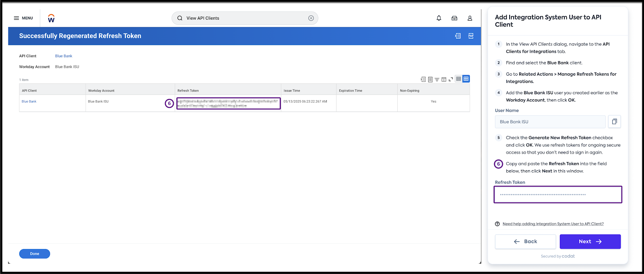644x274 pixels.
Task: Click Blue Bank ISU value beside Workday Account
Action: pyautogui.click(x=67, y=67)
